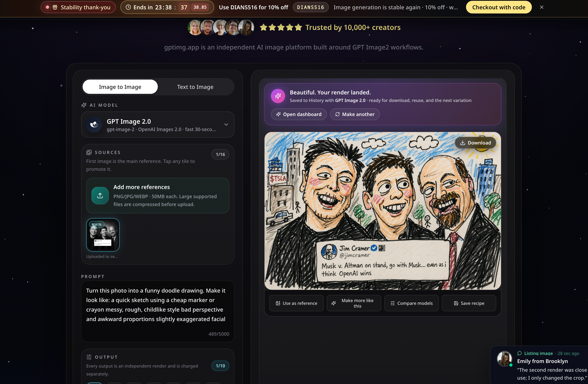Screen dimensions: 588x384
Task: Click the Sources image stack icon
Action: pyautogui.click(x=89, y=152)
